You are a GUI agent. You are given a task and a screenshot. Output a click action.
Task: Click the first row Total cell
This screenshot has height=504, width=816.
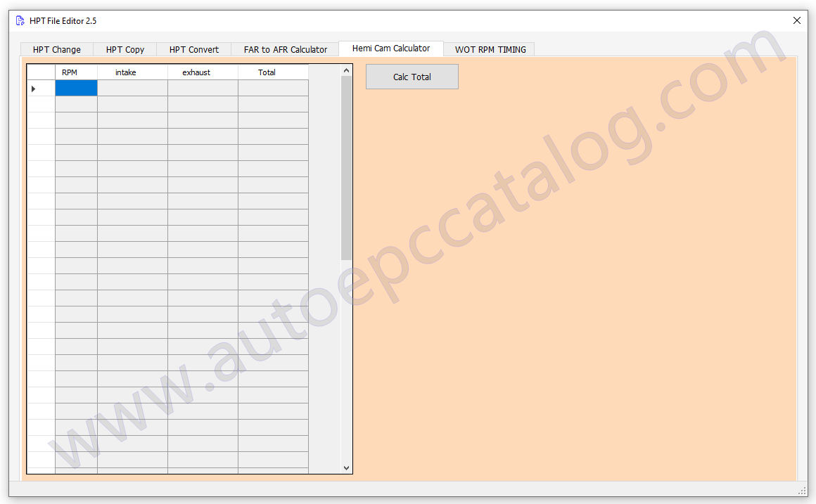pyautogui.click(x=273, y=88)
